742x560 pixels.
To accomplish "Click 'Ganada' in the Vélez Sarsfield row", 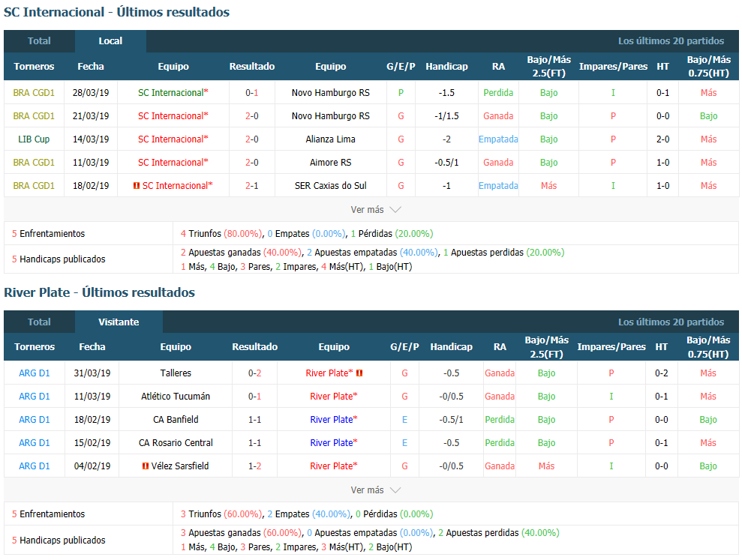I will (500, 466).
